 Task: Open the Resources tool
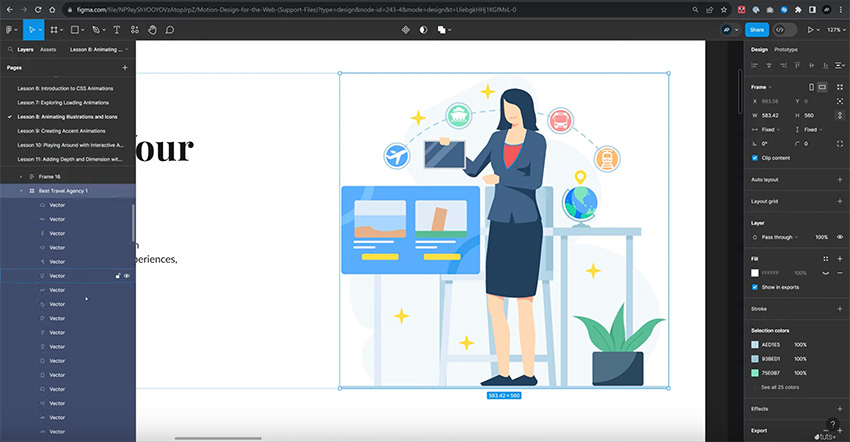coord(134,30)
